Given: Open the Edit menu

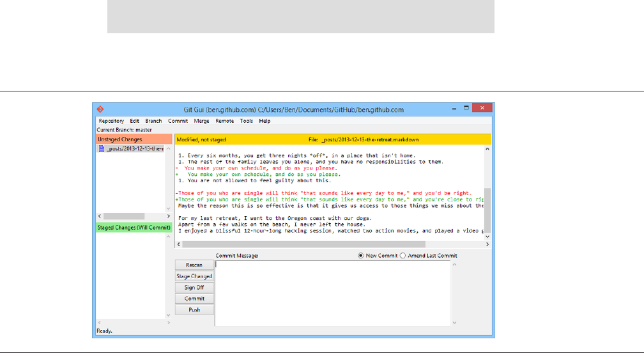Looking at the screenshot, I should pos(134,121).
